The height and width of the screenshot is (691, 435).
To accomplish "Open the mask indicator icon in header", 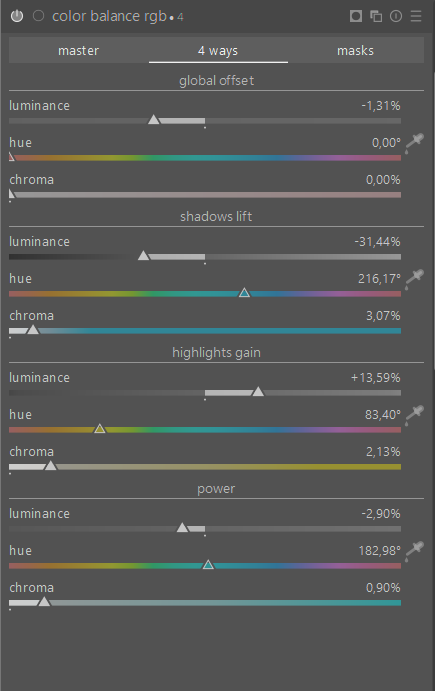I will click(x=356, y=16).
